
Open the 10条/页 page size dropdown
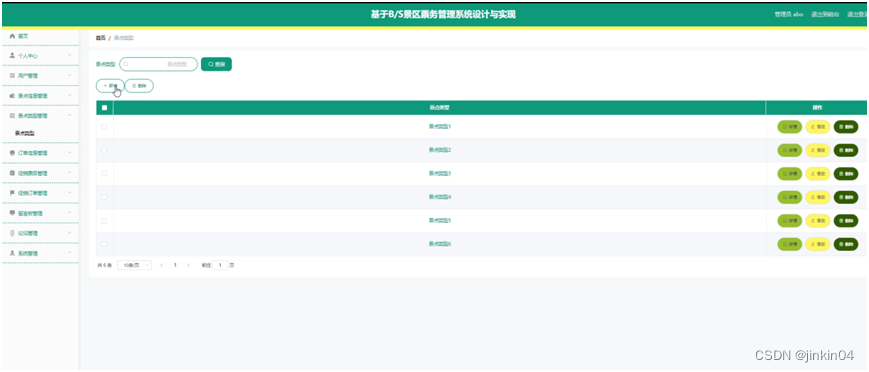click(x=135, y=266)
